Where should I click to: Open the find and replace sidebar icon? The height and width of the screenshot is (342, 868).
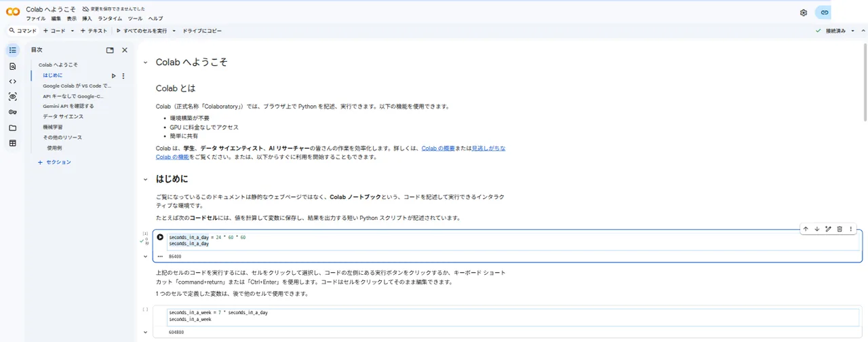tap(12, 66)
